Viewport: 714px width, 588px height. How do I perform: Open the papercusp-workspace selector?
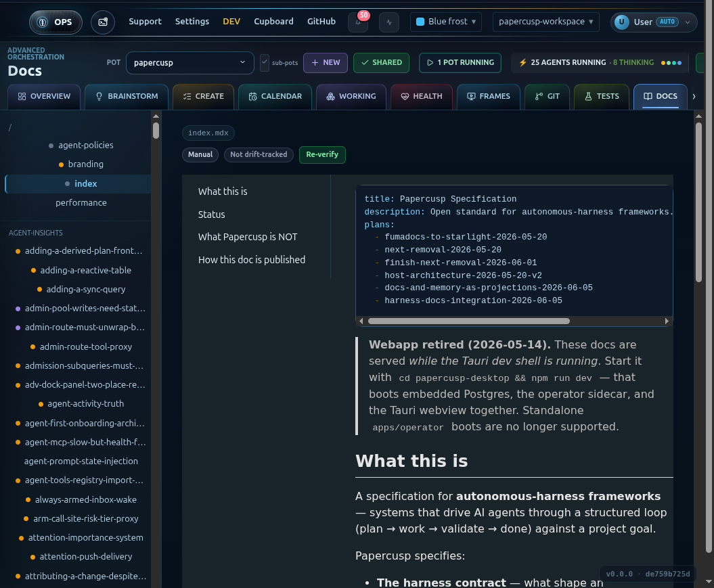(x=546, y=22)
